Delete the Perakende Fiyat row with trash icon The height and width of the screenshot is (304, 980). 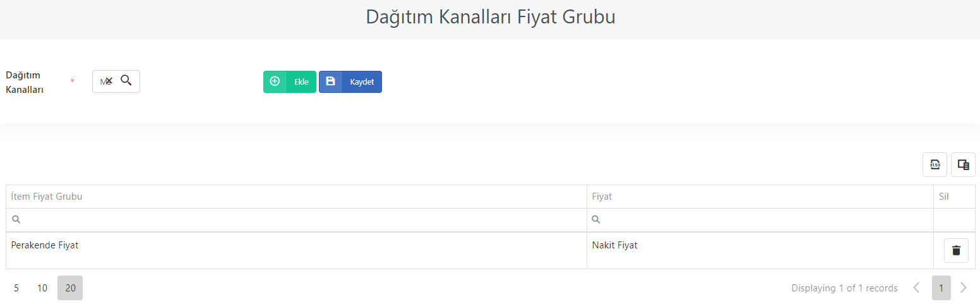pyautogui.click(x=956, y=250)
